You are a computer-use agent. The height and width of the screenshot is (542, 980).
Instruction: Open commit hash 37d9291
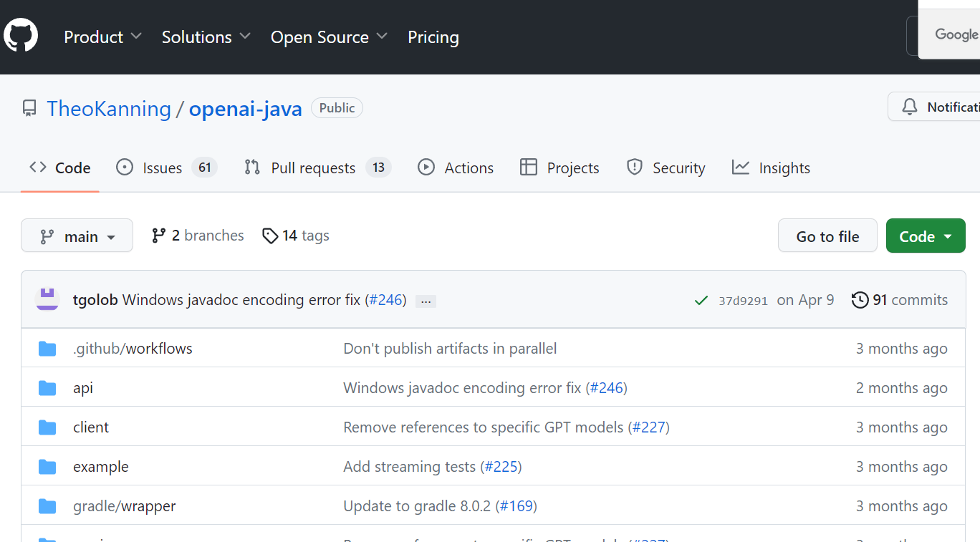pos(743,301)
